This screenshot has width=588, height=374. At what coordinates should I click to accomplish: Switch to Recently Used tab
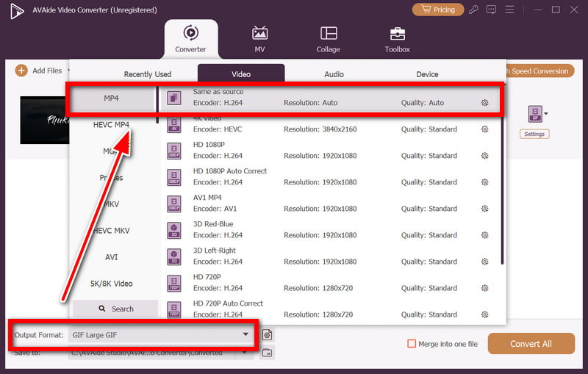click(x=148, y=74)
